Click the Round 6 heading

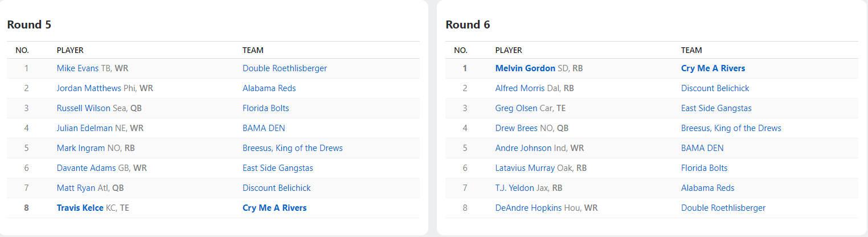pos(468,24)
